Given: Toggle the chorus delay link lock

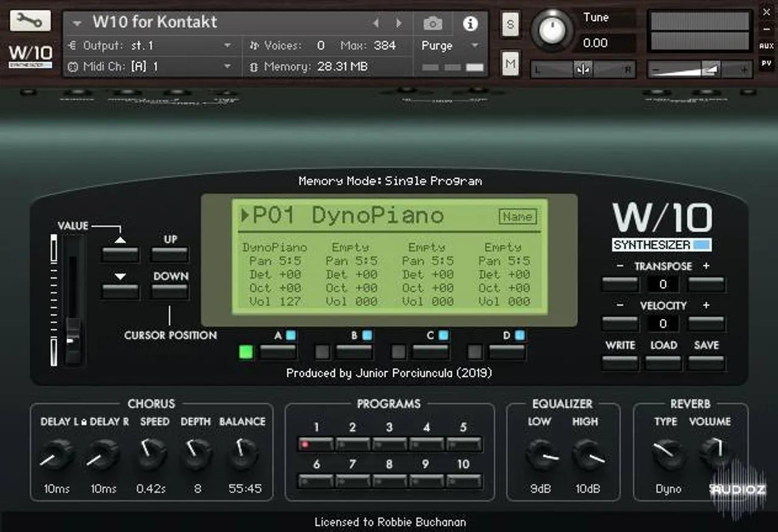Looking at the screenshot, I should tap(84, 422).
